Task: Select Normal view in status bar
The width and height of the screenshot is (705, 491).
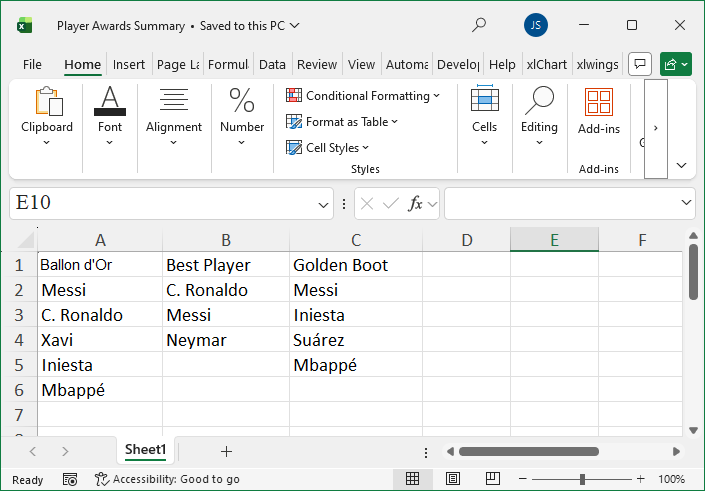Action: (x=412, y=479)
